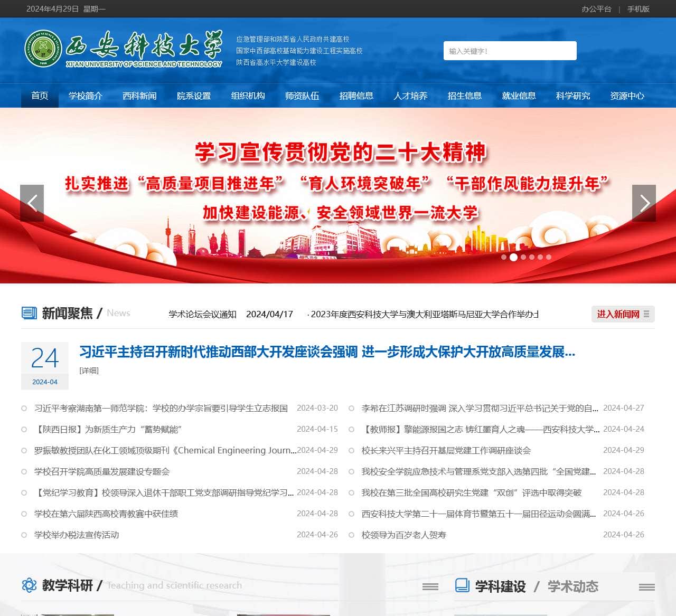Click the central banner slide image

point(338,195)
